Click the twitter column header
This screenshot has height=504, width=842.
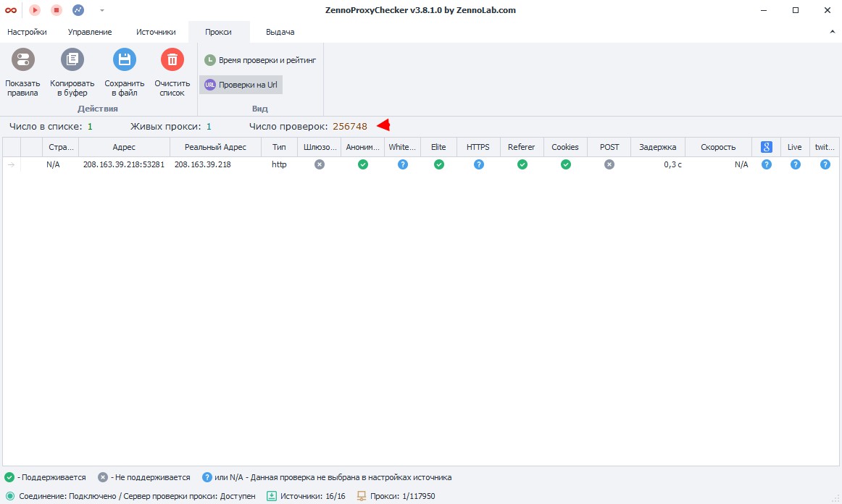tap(825, 147)
